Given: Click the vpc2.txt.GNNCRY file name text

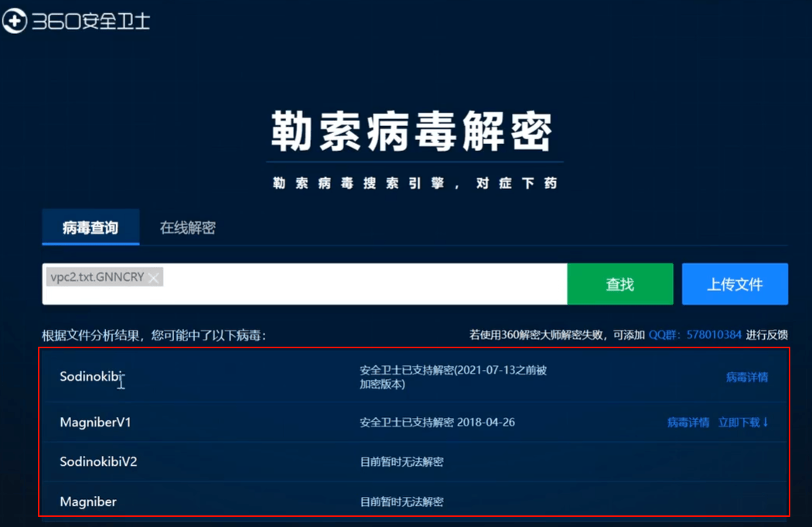Looking at the screenshot, I should tap(97, 277).
